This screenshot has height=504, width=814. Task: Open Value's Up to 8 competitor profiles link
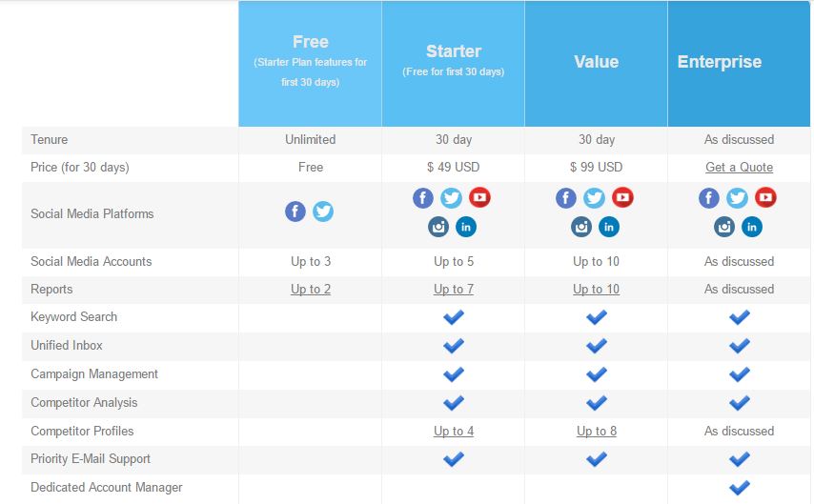597,431
